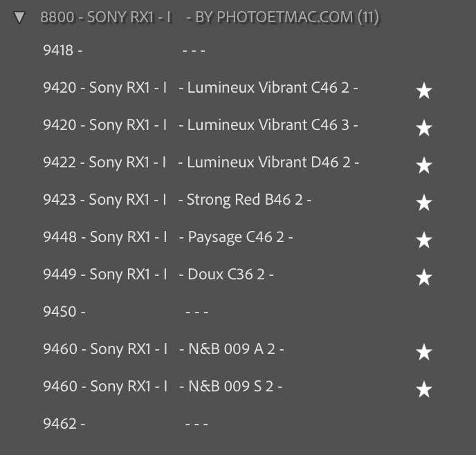The image size is (476, 455).
Task: Click the star beside N&B 009 A 2
Action: coord(423,352)
